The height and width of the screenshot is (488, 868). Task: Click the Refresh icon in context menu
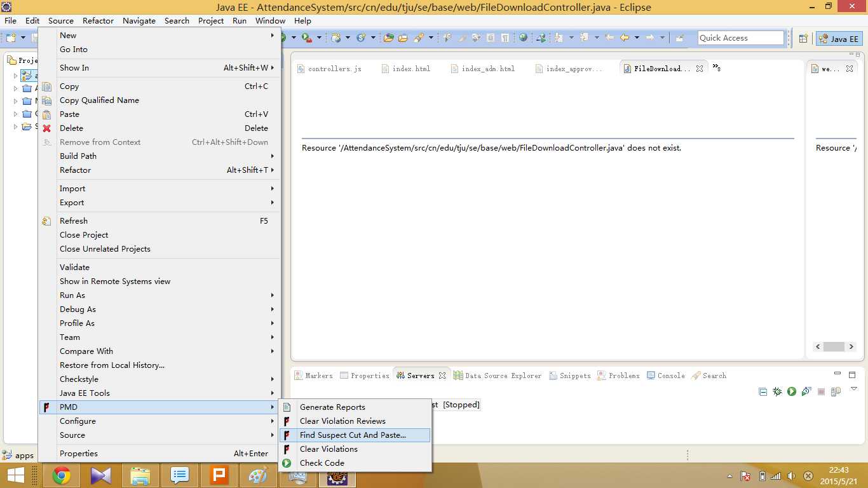pyautogui.click(x=46, y=221)
